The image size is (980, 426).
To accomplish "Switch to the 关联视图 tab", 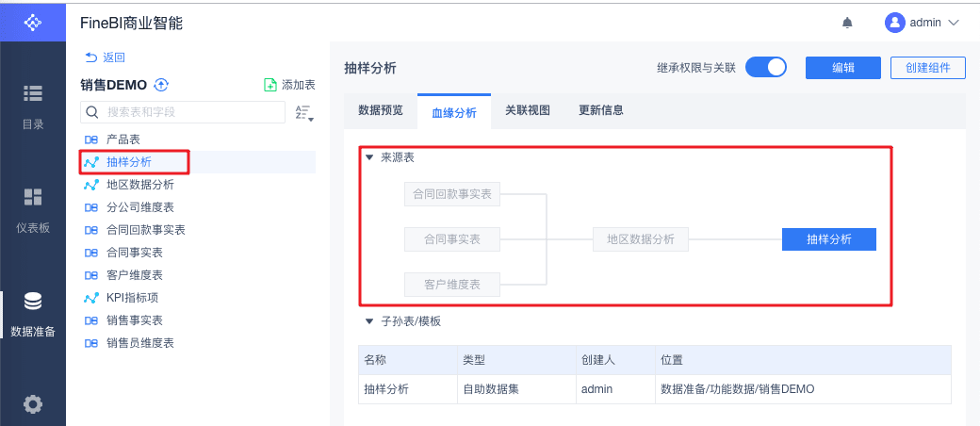I will (x=527, y=110).
